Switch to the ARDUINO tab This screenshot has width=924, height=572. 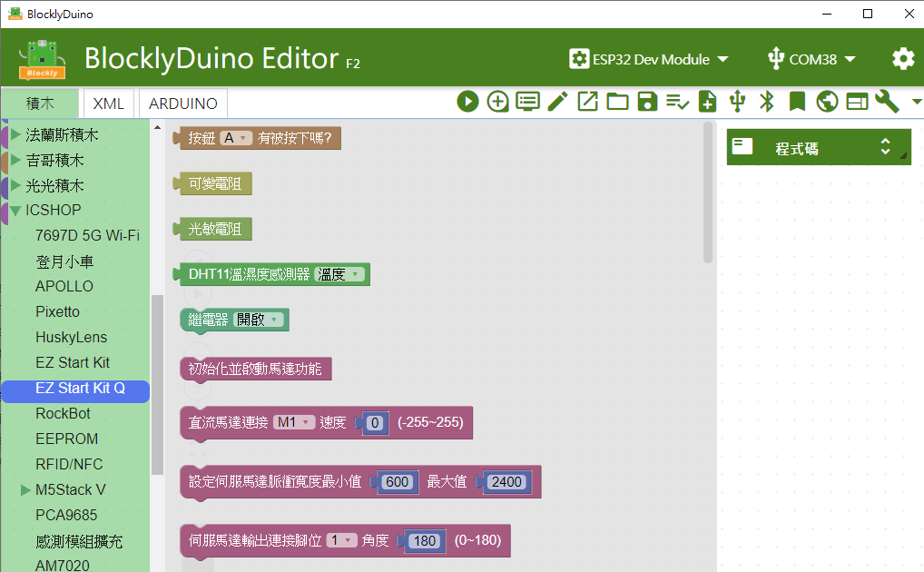pos(183,104)
